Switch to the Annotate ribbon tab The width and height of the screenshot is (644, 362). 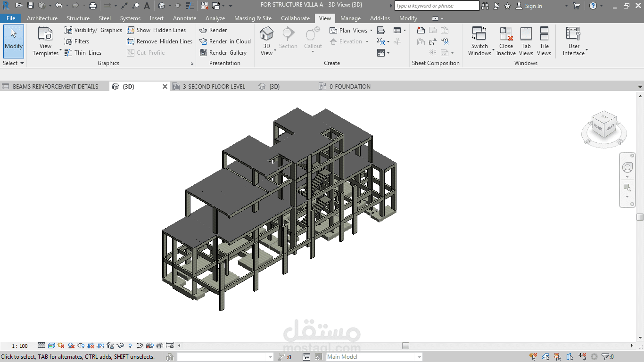coord(184,18)
